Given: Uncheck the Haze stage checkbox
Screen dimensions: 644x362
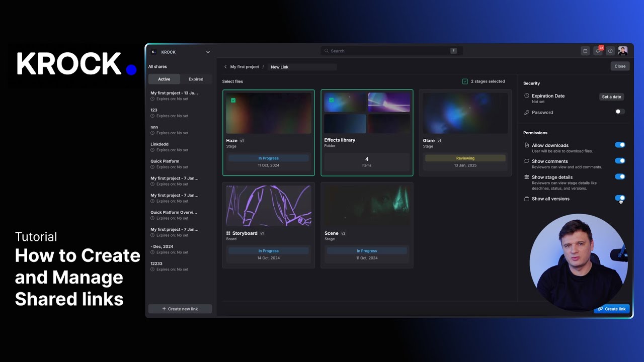Looking at the screenshot, I should (233, 100).
